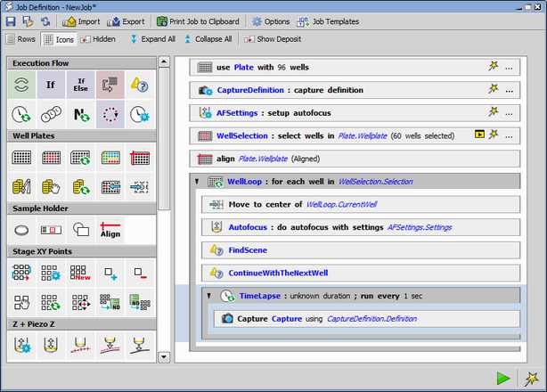Image resolution: width=547 pixels, height=392 pixels.
Task: Click the New stage XY points icon
Action: (81, 273)
